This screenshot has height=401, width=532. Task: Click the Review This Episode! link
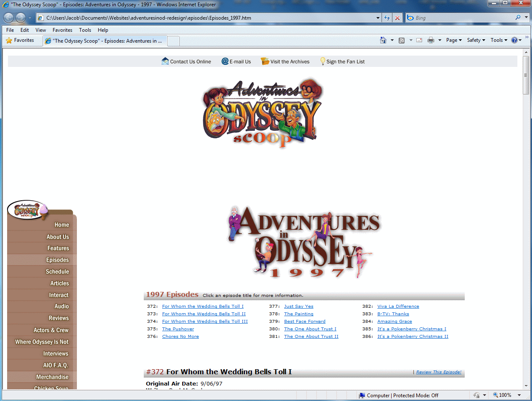pos(439,372)
